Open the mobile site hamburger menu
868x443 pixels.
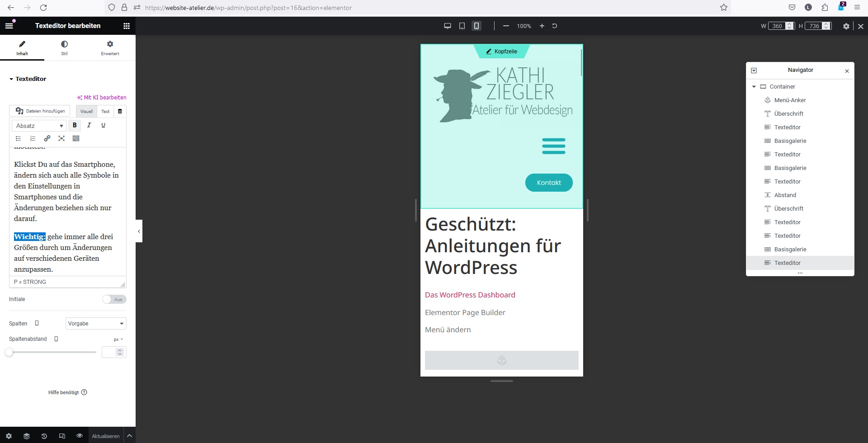click(x=553, y=146)
